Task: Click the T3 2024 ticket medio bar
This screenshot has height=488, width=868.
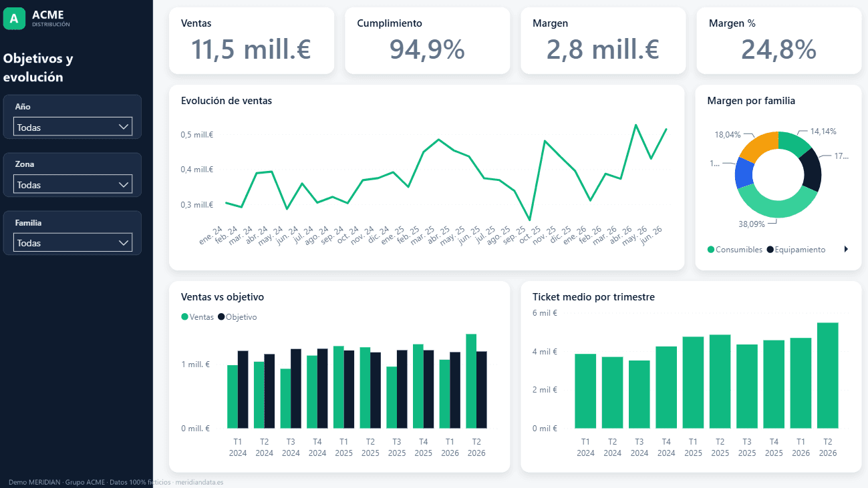Action: 639,395
